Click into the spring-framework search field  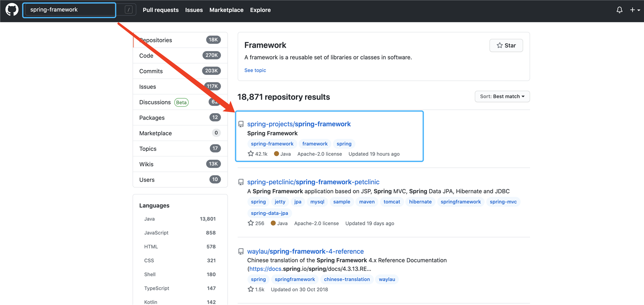point(70,10)
